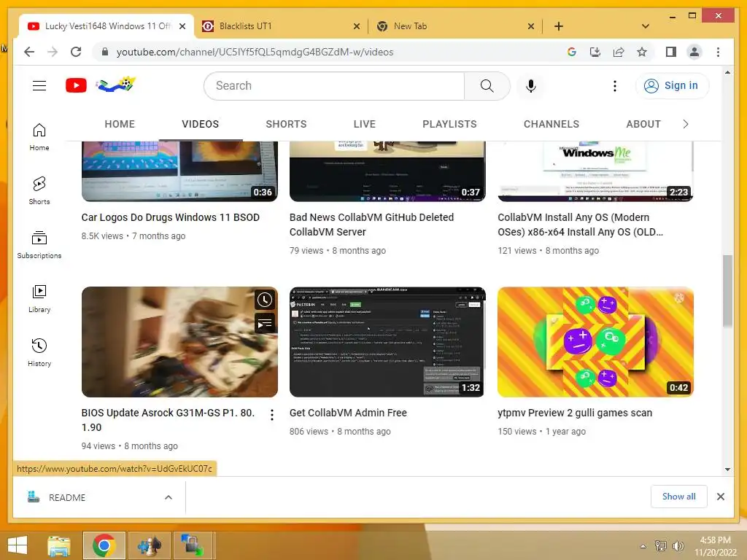Toggle the browser side panel
The width and height of the screenshot is (747, 560).
click(x=671, y=52)
